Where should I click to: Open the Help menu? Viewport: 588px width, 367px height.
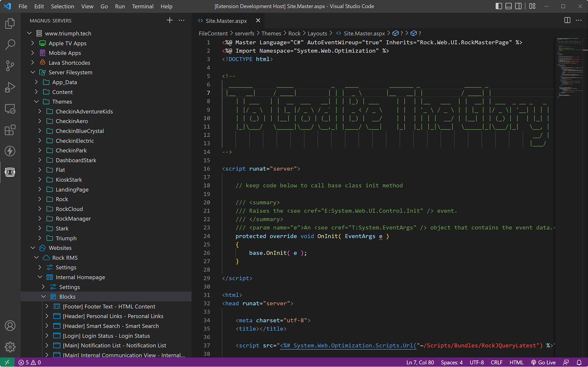[x=166, y=6]
